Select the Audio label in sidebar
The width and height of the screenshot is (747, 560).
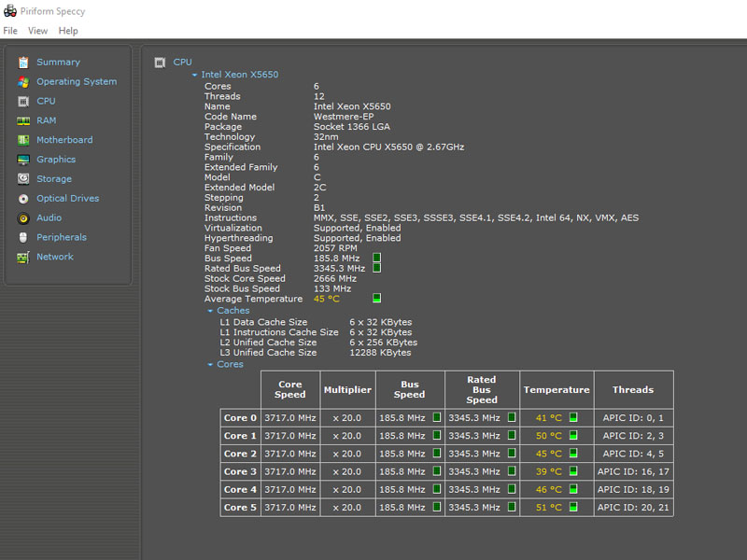49,217
